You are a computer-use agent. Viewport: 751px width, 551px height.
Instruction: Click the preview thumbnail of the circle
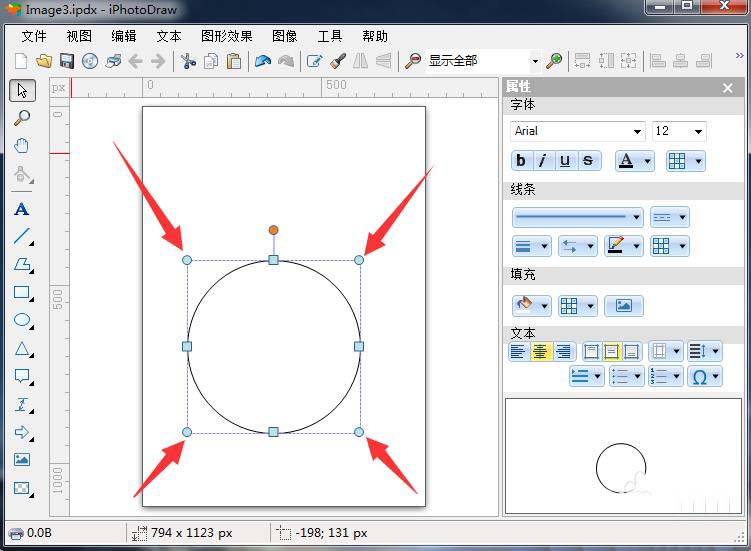624,456
